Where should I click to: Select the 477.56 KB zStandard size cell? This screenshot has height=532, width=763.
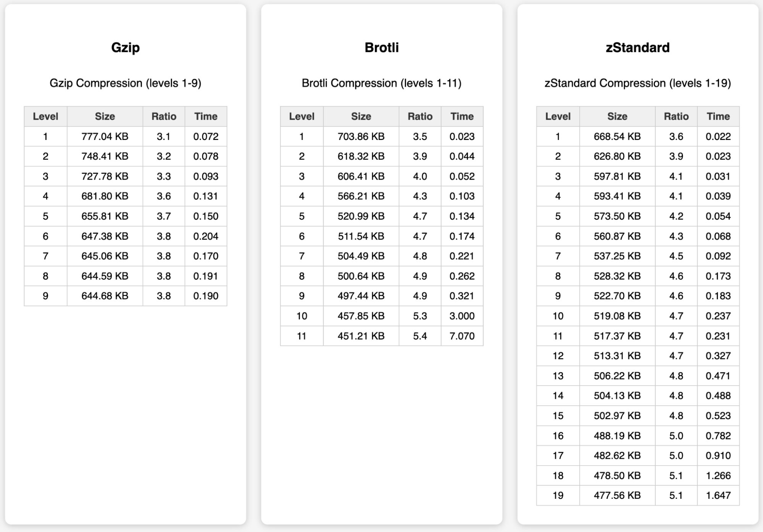(617, 495)
